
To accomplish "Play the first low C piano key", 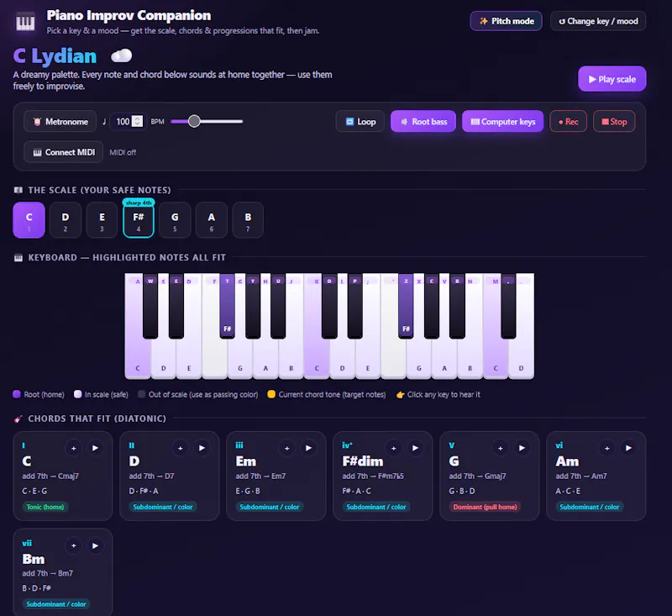I will tap(137, 358).
